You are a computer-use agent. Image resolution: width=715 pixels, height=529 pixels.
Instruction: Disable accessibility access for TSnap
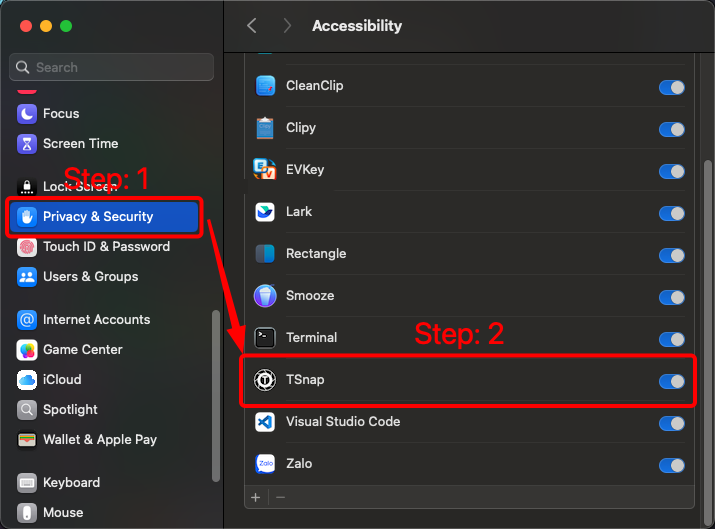[x=671, y=381]
